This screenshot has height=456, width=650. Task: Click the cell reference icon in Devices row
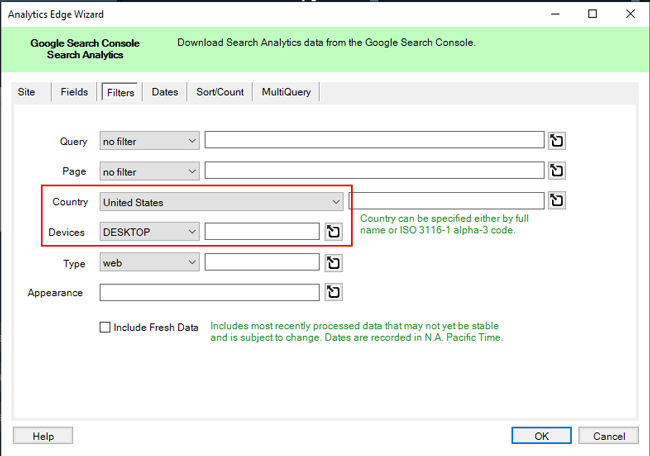point(334,231)
